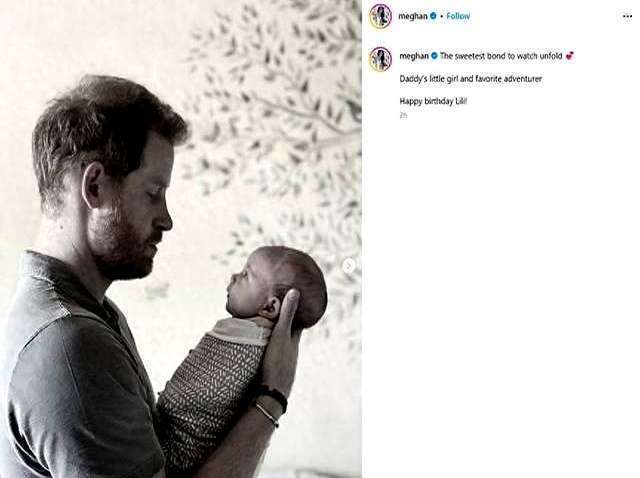Viewport: 640px width, 478px height.
Task: Click the 'Happy birthday Lili!' caption line
Action: point(433,101)
